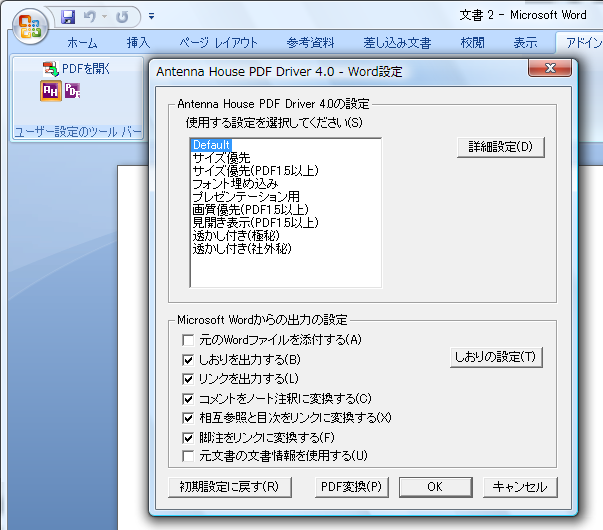The width and height of the screenshot is (603, 530).
Task: Open しおりの設定(T) button
Action: (x=496, y=357)
